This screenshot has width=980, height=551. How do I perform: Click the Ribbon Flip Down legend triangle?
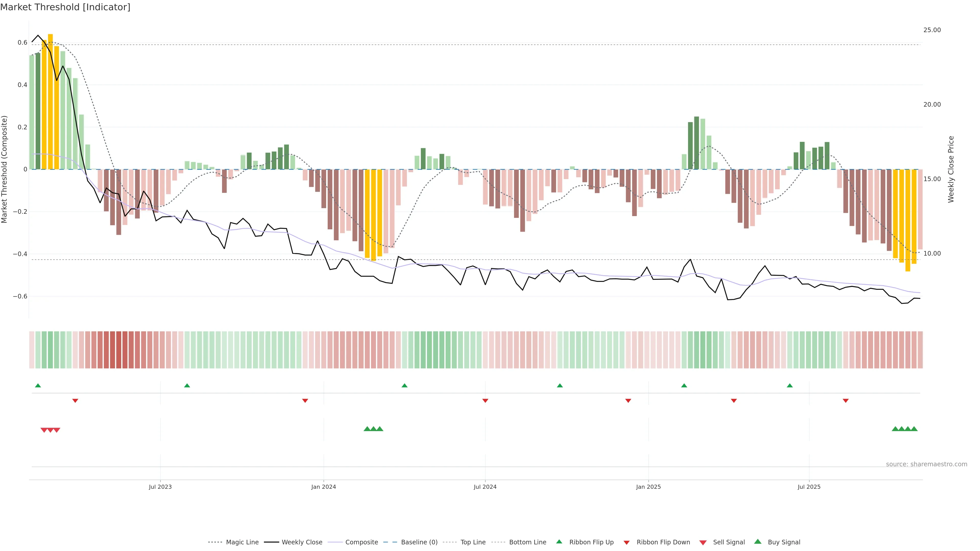click(x=627, y=542)
